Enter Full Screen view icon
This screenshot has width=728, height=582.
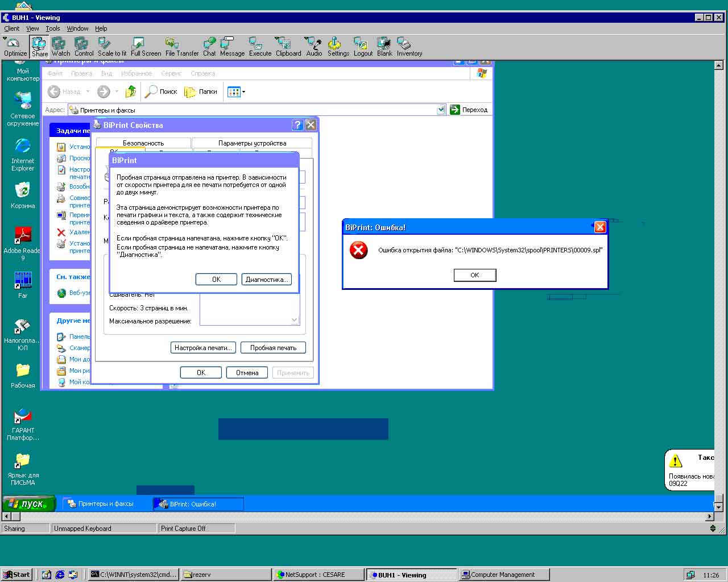(x=146, y=47)
